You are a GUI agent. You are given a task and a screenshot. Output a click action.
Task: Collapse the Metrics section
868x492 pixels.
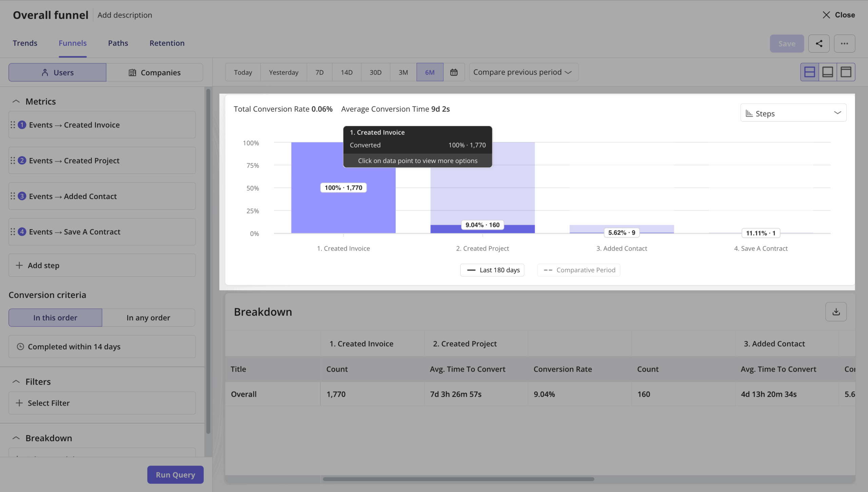[x=16, y=101]
